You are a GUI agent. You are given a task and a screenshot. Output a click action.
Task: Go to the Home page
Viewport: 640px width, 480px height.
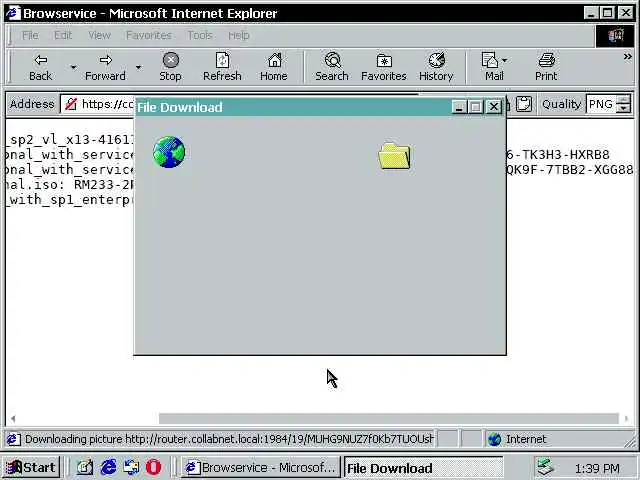pyautogui.click(x=274, y=68)
